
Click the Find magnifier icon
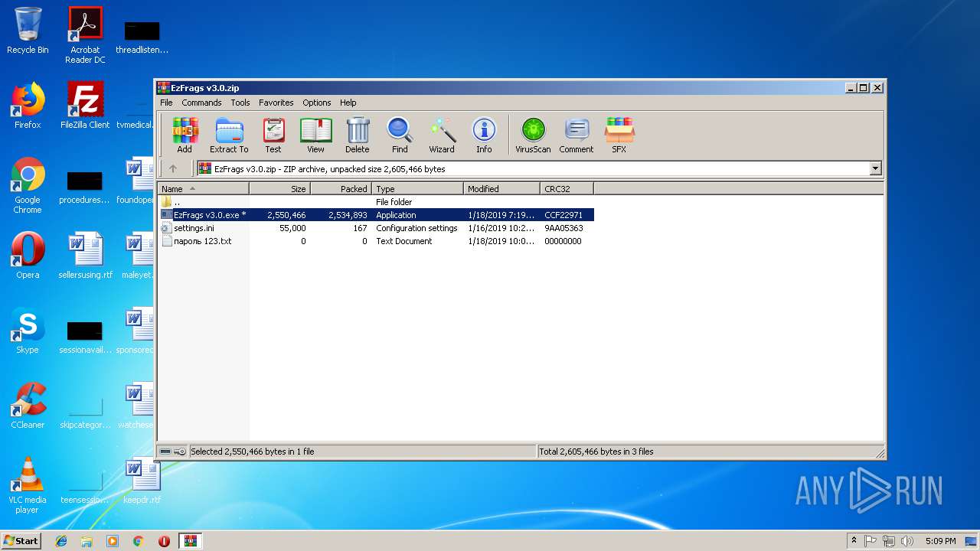[400, 135]
